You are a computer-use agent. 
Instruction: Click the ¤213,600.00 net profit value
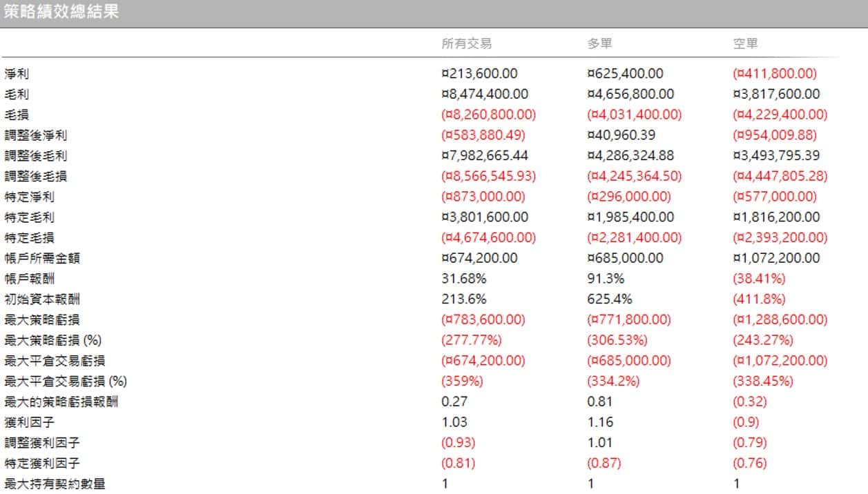coord(479,74)
